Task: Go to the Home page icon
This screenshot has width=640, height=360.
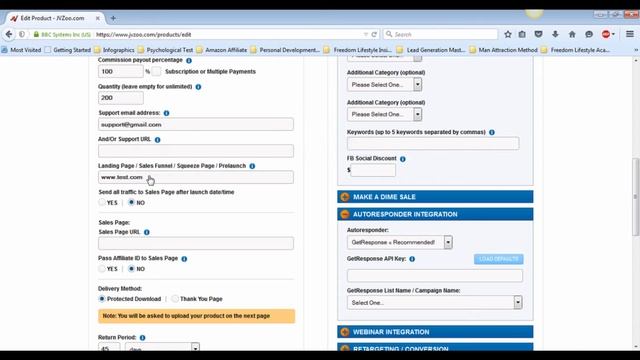Action: [572, 34]
